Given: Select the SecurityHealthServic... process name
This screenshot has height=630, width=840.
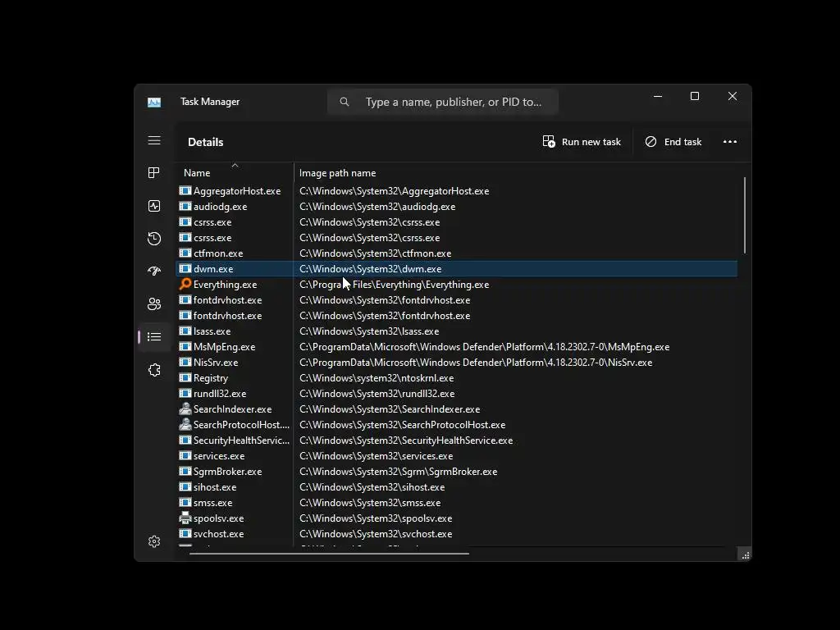Looking at the screenshot, I should [241, 441].
